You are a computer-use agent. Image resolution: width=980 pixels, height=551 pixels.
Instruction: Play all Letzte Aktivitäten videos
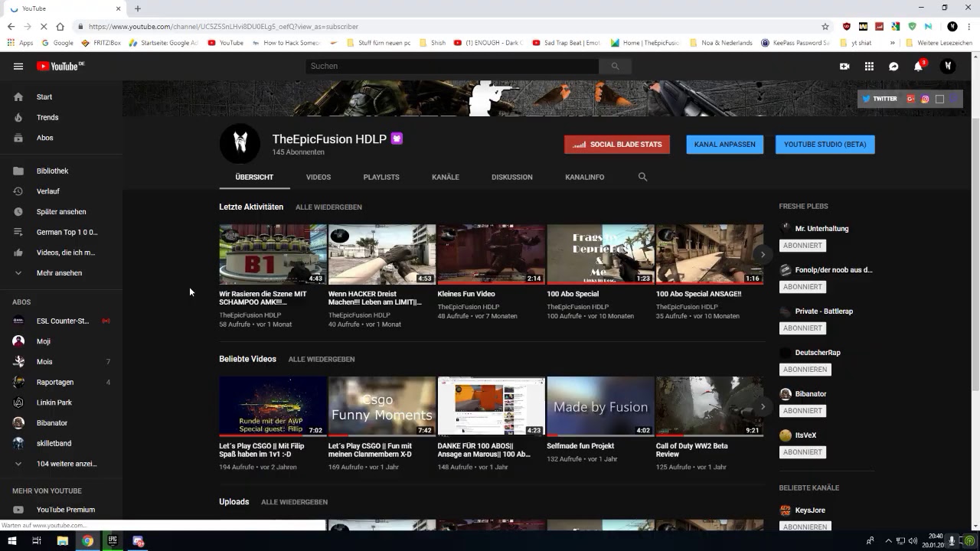click(x=328, y=207)
